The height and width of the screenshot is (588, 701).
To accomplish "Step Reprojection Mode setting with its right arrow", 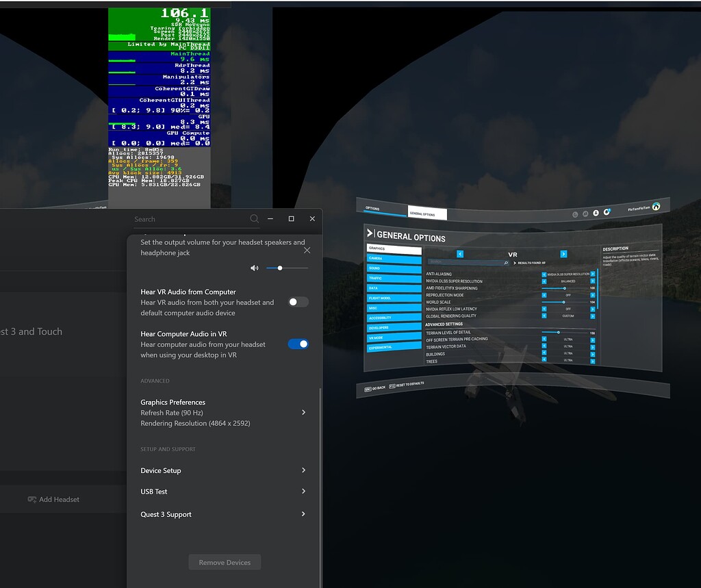I will pyautogui.click(x=593, y=295).
